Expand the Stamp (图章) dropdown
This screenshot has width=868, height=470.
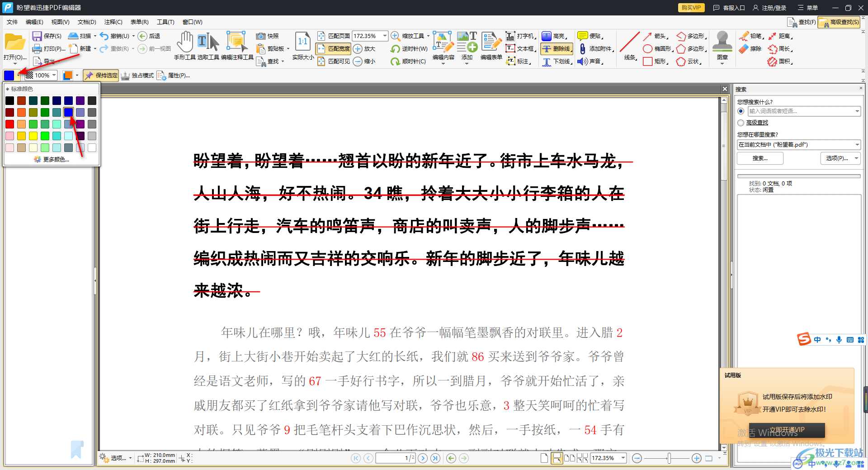click(722, 64)
